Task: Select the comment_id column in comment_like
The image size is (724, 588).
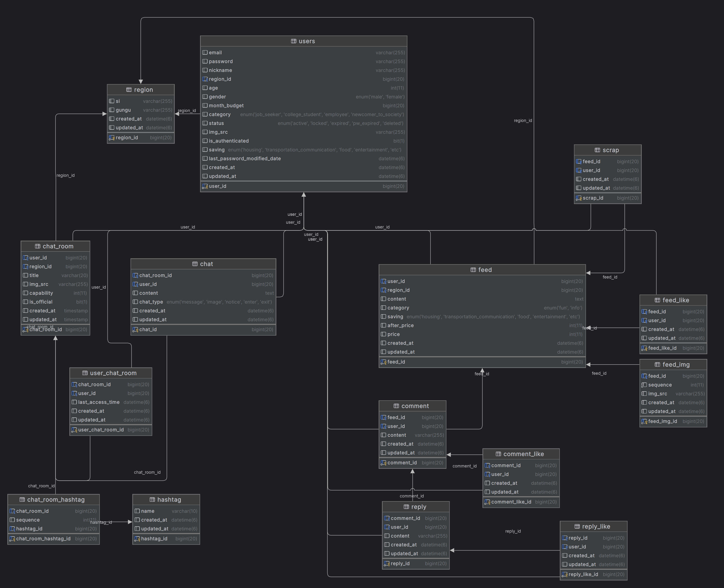Action: click(x=521, y=465)
